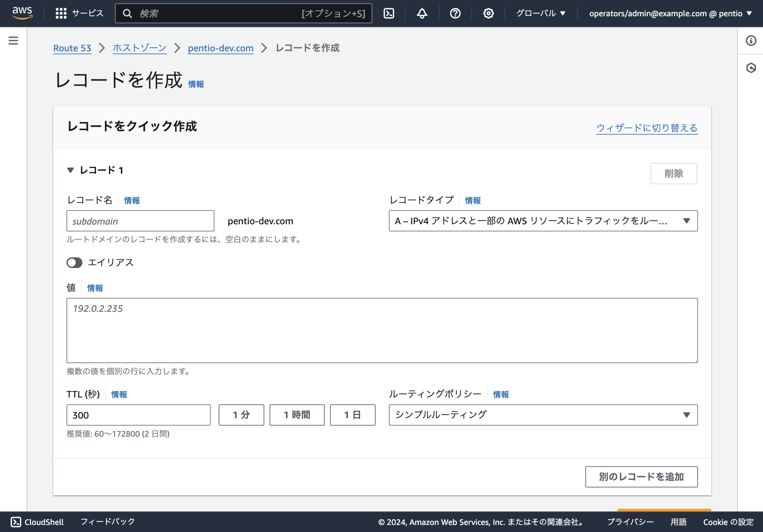The width and height of the screenshot is (763, 532).
Task: Open the settings gear icon
Action: click(489, 13)
